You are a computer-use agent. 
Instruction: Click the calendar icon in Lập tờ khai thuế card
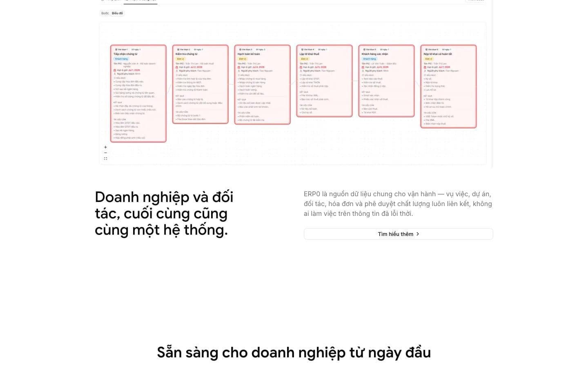(301, 67)
